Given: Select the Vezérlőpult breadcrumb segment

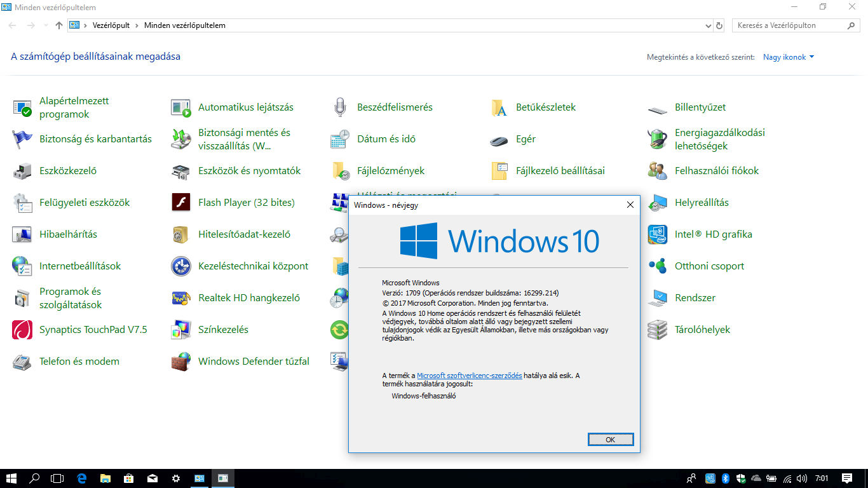Looking at the screenshot, I should click(x=111, y=25).
